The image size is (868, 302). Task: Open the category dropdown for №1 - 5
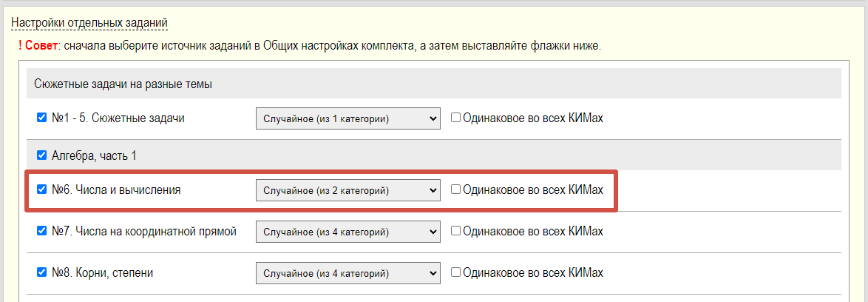coord(347,118)
